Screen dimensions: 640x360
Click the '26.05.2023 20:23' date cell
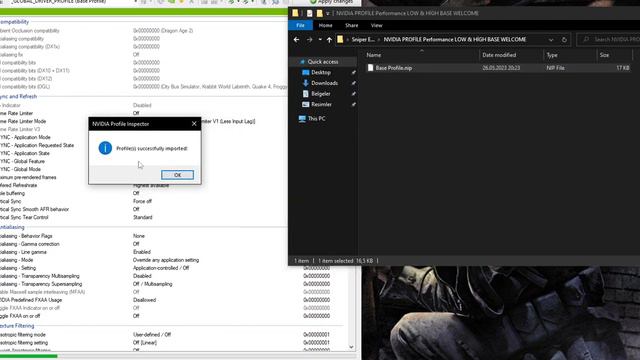[x=501, y=68]
